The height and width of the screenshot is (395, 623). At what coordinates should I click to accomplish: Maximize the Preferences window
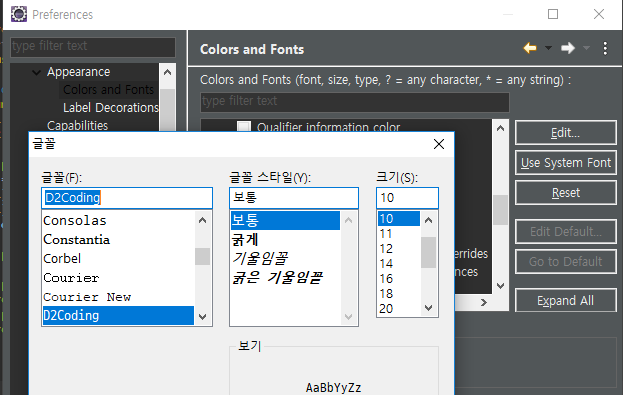click(553, 14)
